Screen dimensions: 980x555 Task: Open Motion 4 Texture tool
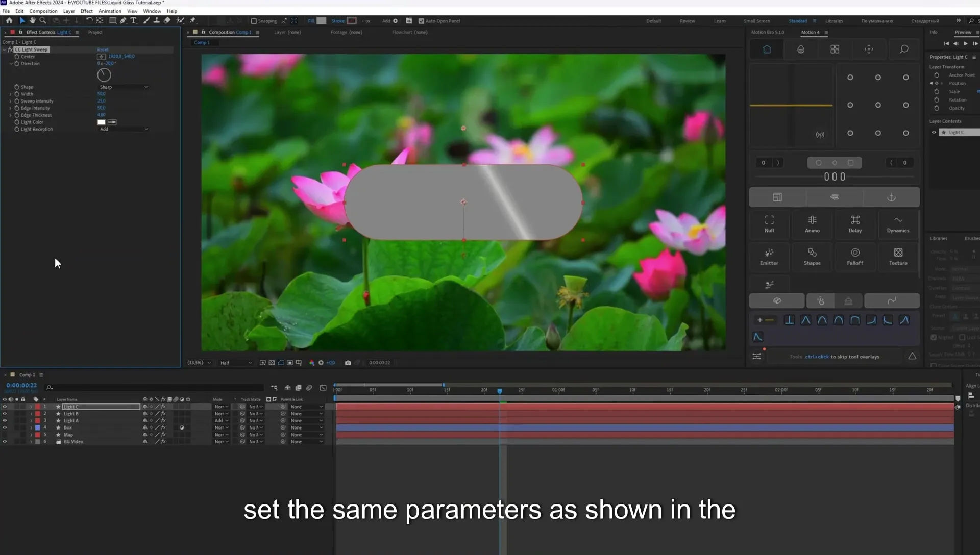click(x=898, y=257)
